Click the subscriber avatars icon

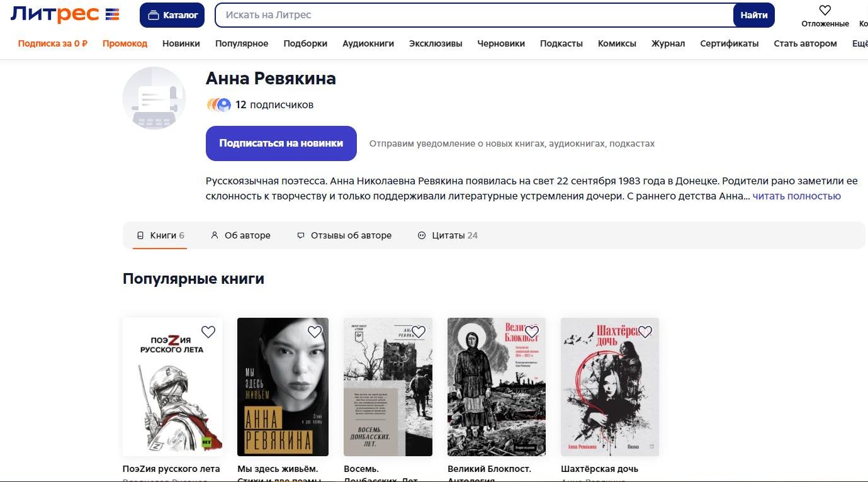coord(219,104)
